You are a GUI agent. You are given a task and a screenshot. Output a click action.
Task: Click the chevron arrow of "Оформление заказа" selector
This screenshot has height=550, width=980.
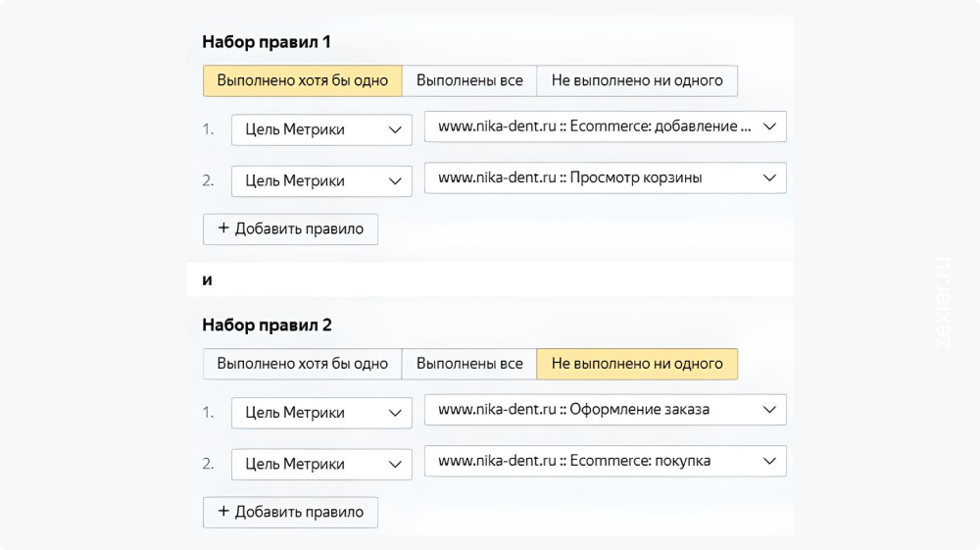coord(769,410)
